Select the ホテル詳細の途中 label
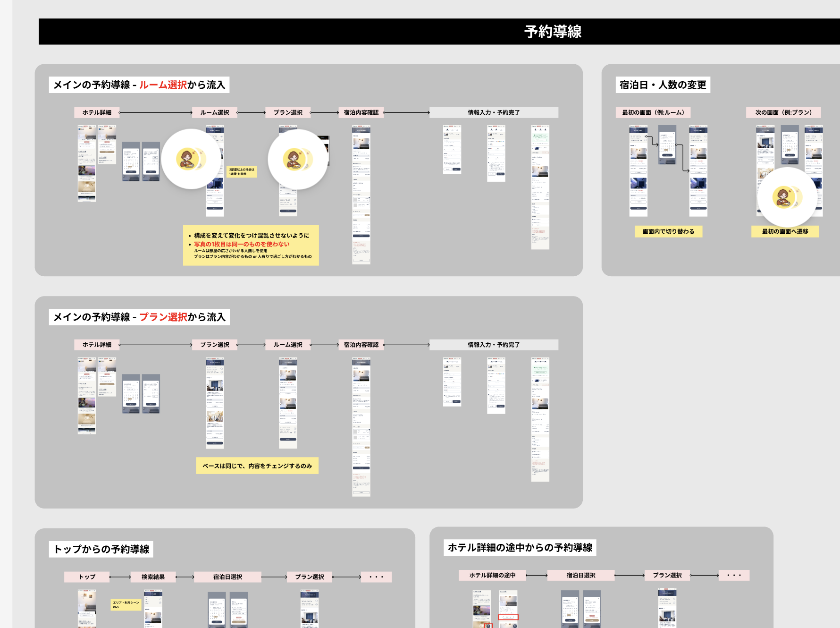Image resolution: width=840 pixels, height=628 pixels. tap(492, 575)
